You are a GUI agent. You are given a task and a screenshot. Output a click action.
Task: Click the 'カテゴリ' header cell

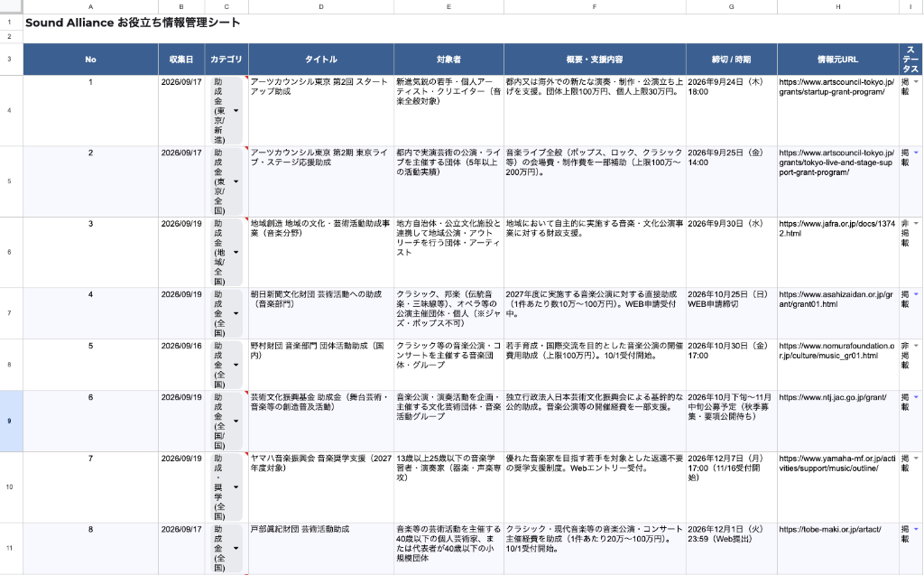pos(226,59)
